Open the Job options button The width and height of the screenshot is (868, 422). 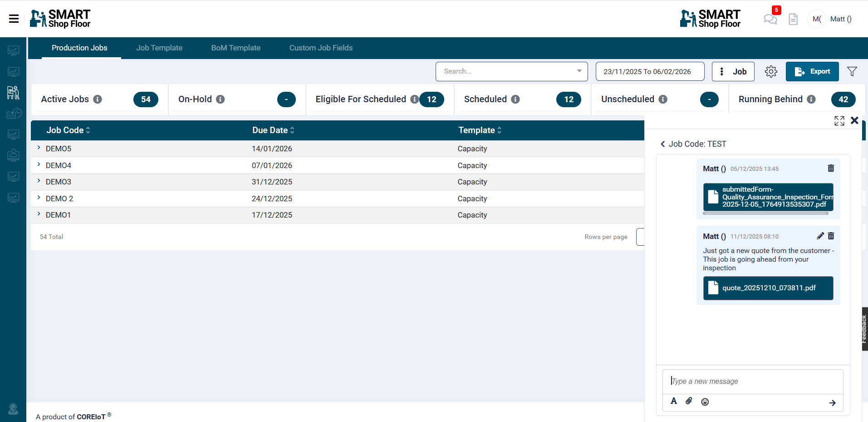pyautogui.click(x=733, y=72)
